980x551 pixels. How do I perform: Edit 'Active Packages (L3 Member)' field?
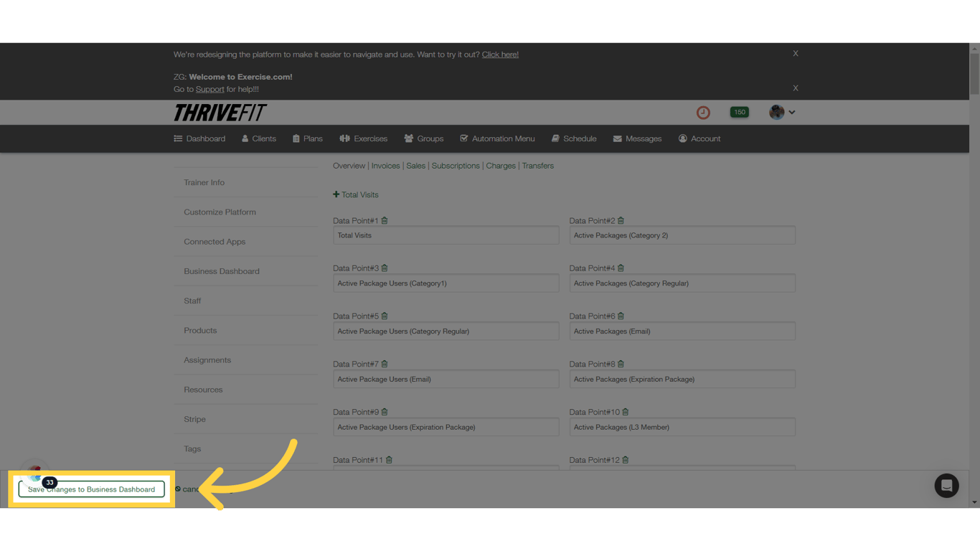coord(682,427)
